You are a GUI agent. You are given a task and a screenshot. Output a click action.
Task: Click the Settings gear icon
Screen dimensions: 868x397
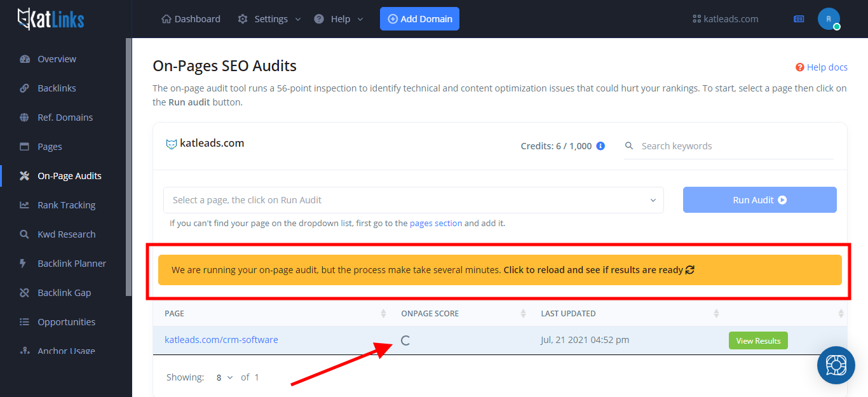pyautogui.click(x=243, y=19)
